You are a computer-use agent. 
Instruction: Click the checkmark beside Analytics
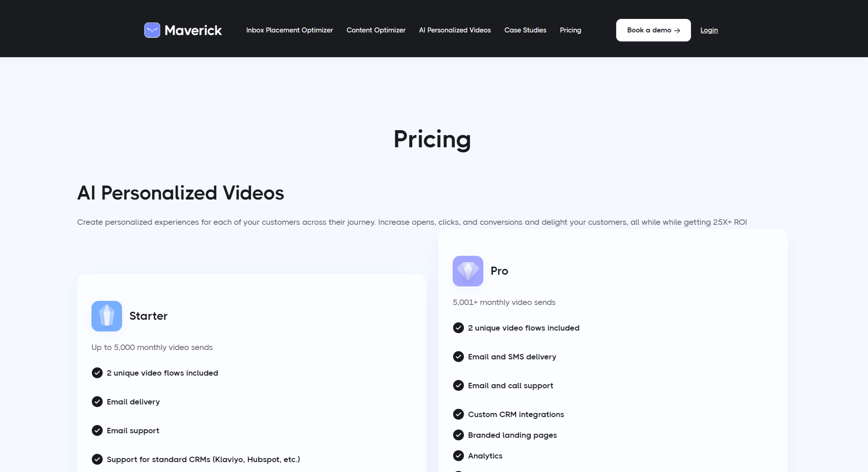click(x=459, y=456)
